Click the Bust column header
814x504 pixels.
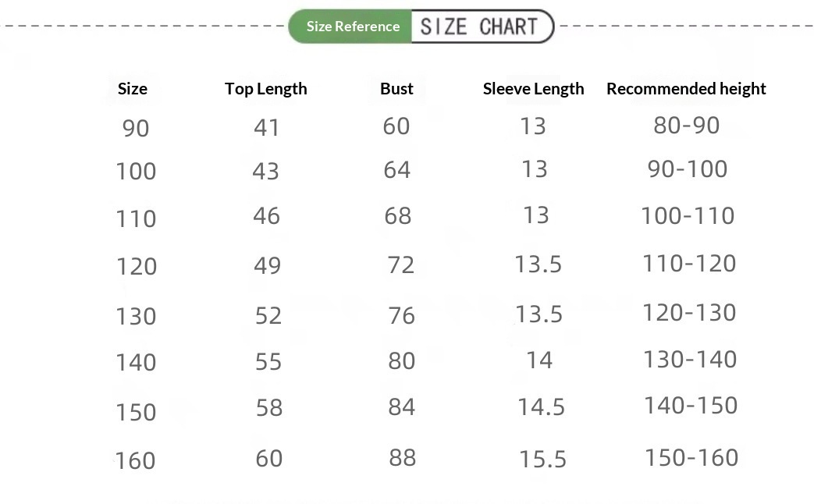(396, 89)
